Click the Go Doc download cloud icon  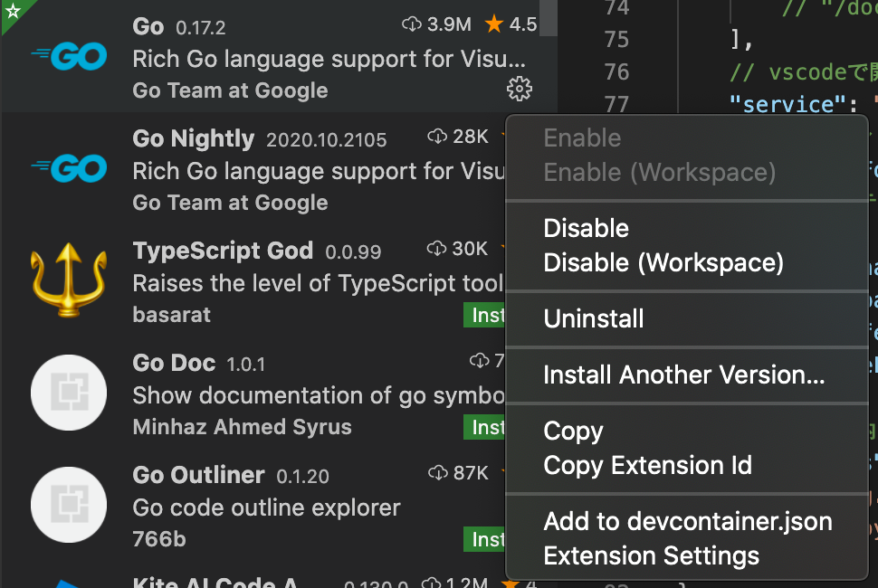(480, 361)
